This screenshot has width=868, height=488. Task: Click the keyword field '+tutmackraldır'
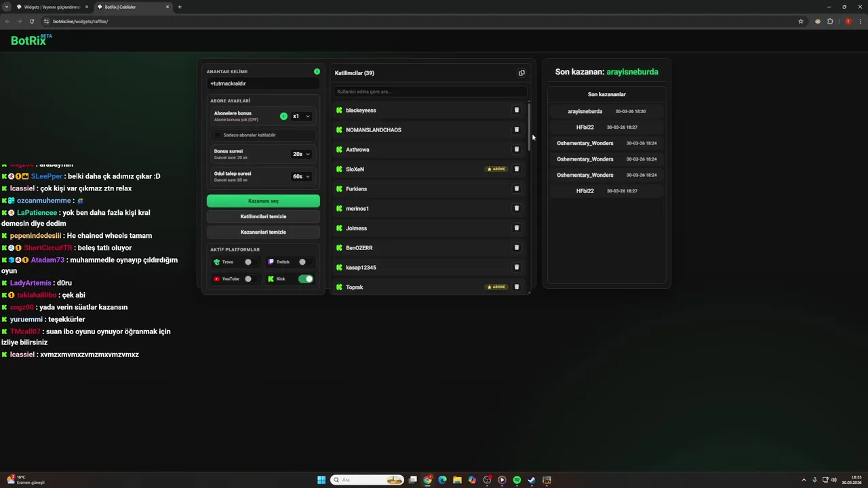pos(263,83)
